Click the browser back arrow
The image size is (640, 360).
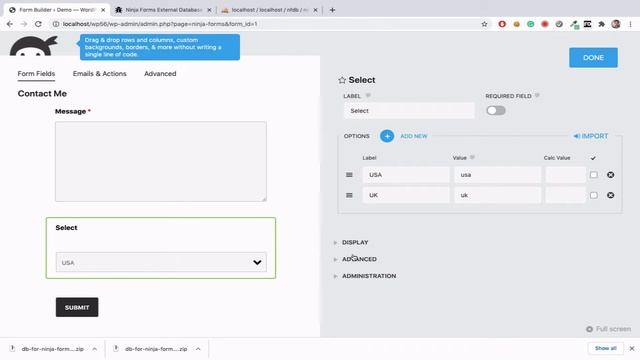coord(10,24)
